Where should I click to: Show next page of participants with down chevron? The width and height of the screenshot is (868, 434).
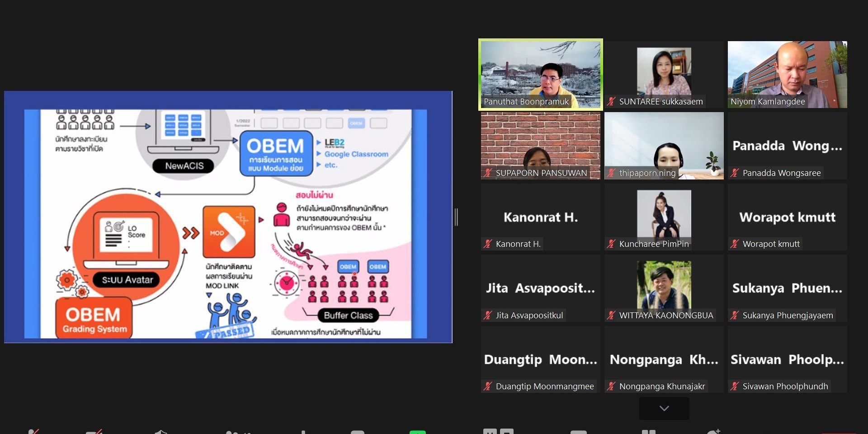click(x=664, y=408)
